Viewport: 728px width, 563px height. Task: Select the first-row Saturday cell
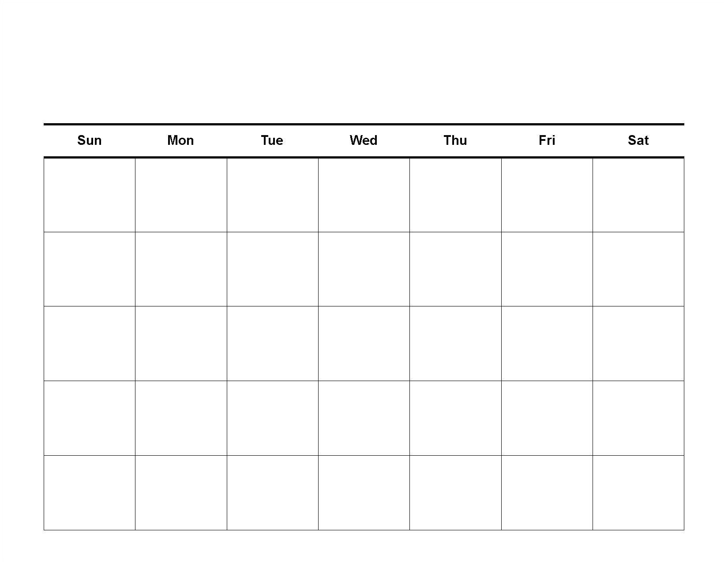638,195
